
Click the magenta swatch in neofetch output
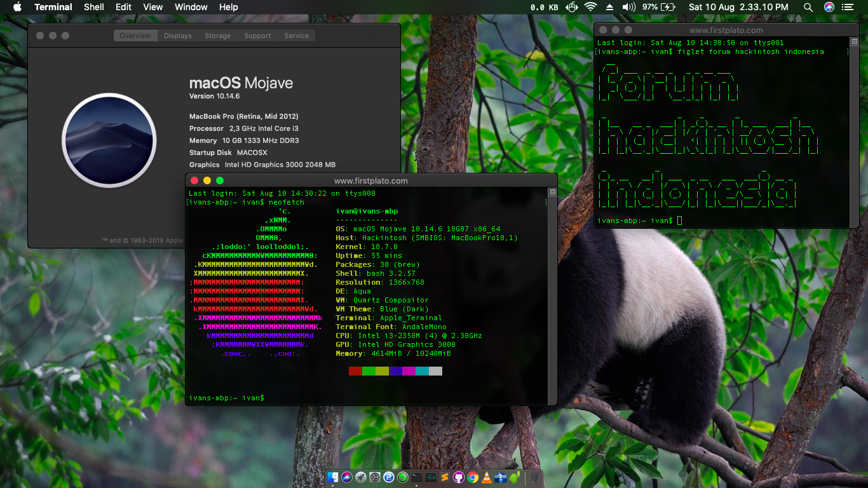(x=409, y=371)
